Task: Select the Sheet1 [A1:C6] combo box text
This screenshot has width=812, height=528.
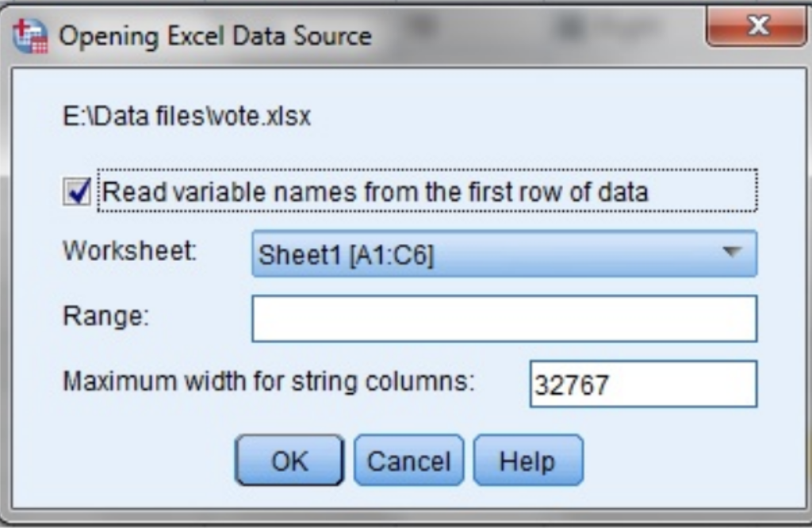Action: (x=346, y=254)
